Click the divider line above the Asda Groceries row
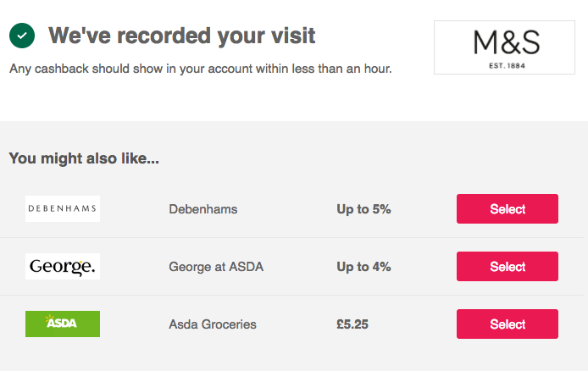Image resolution: width=588 pixels, height=371 pixels. click(291, 296)
